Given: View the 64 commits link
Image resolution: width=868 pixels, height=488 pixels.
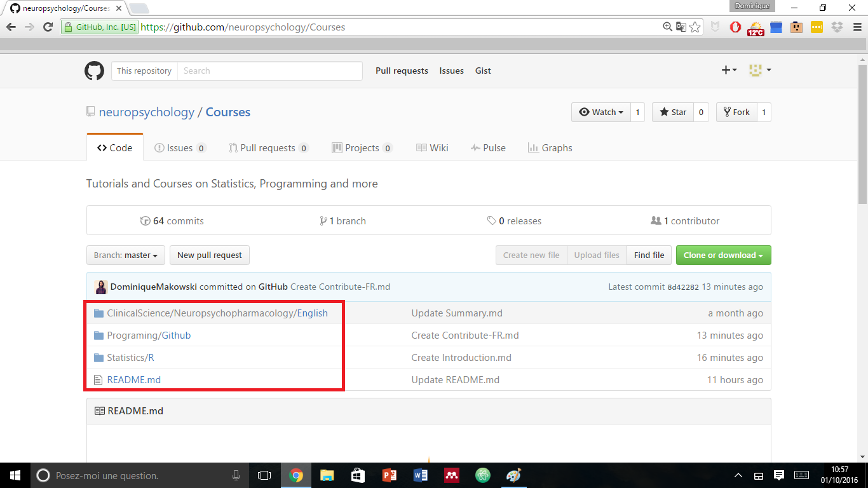Looking at the screenshot, I should pyautogui.click(x=172, y=221).
